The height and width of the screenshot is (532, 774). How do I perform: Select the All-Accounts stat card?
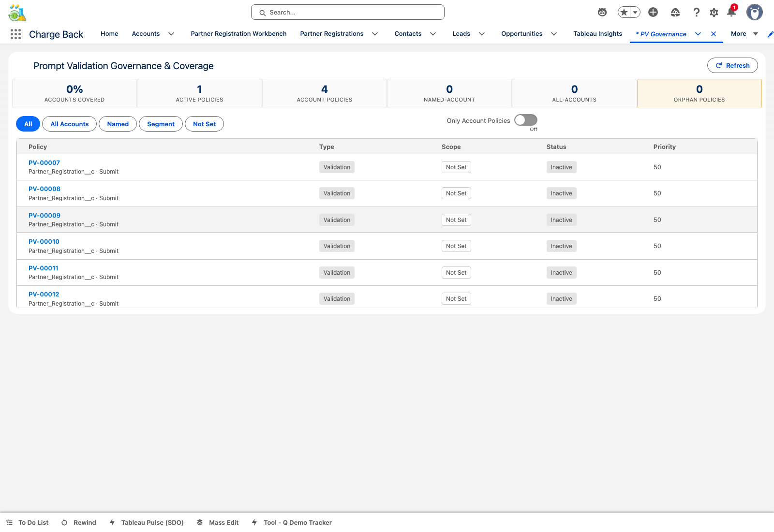[574, 93]
